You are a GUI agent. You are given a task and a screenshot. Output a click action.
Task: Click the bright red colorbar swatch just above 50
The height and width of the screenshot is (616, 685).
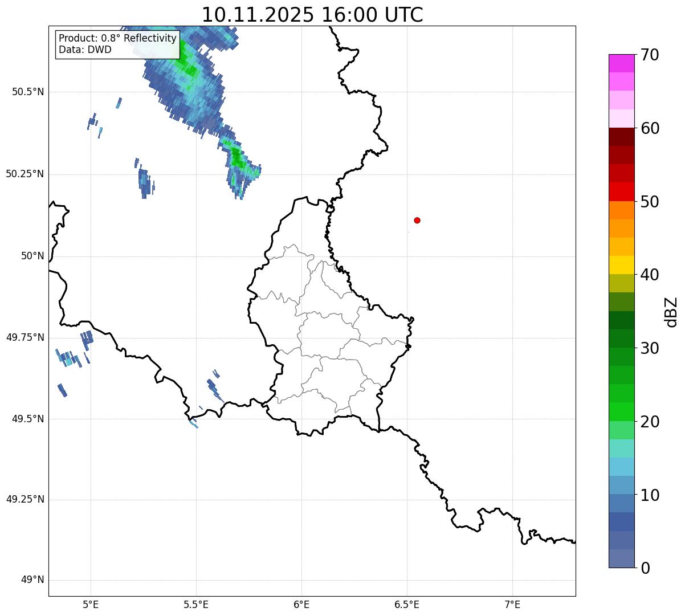click(x=621, y=192)
